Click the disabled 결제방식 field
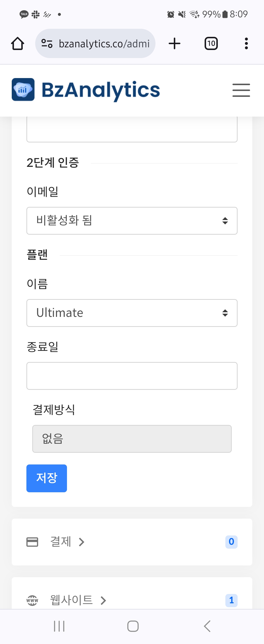 click(x=132, y=439)
